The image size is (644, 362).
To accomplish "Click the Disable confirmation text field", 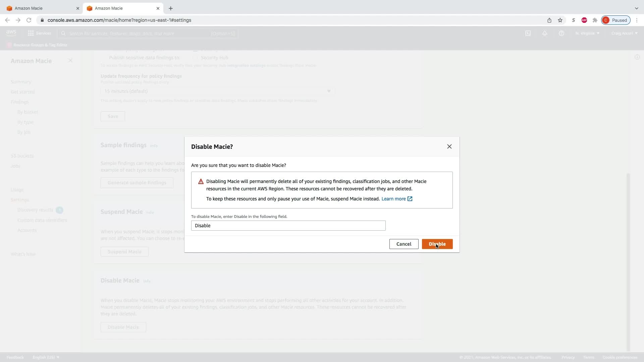I will (x=288, y=226).
